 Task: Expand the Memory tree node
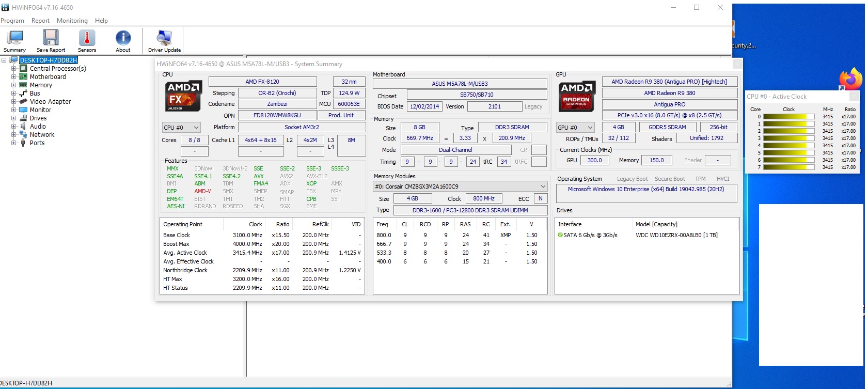(14, 85)
